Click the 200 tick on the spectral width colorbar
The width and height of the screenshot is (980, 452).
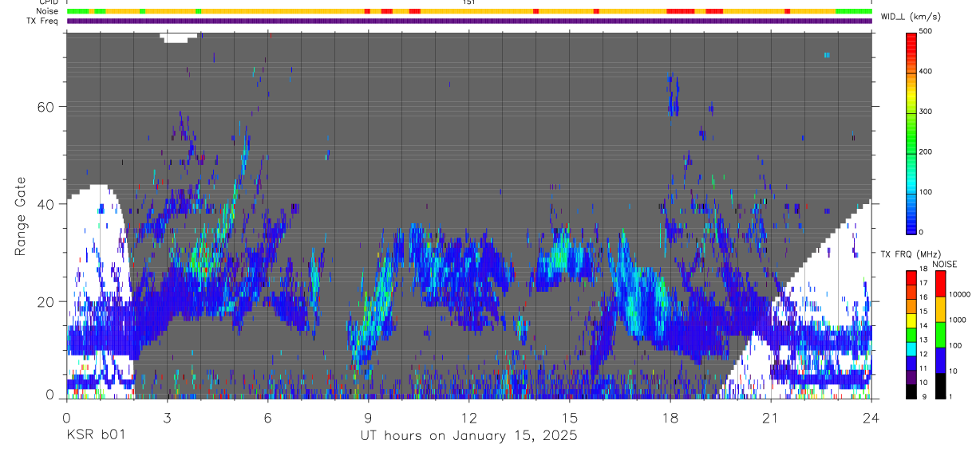pos(926,151)
